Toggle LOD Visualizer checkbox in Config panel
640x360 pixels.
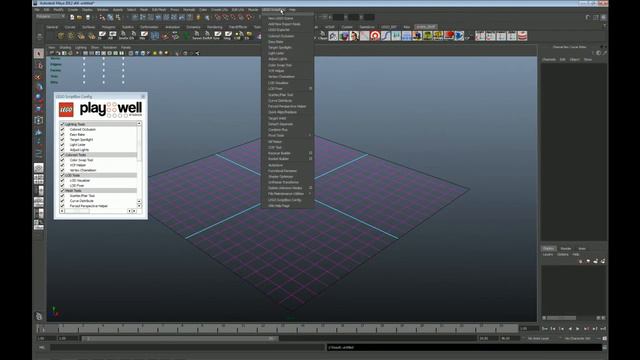(62, 180)
